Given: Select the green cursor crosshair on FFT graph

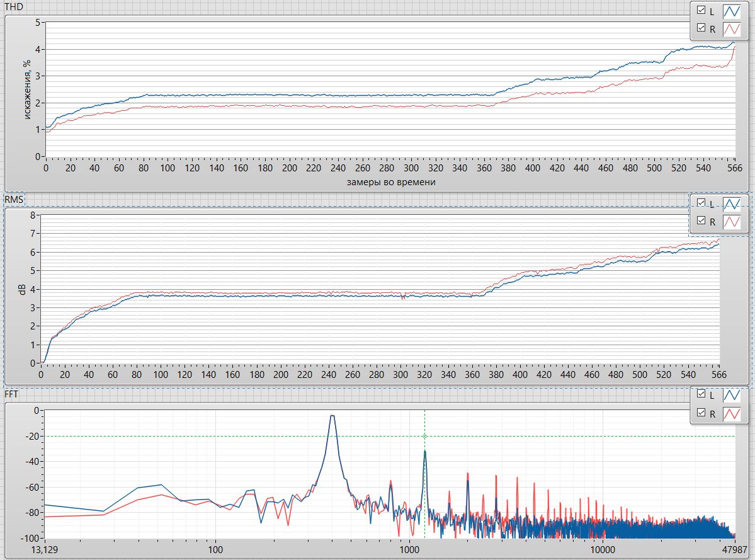Looking at the screenshot, I should pos(424,437).
